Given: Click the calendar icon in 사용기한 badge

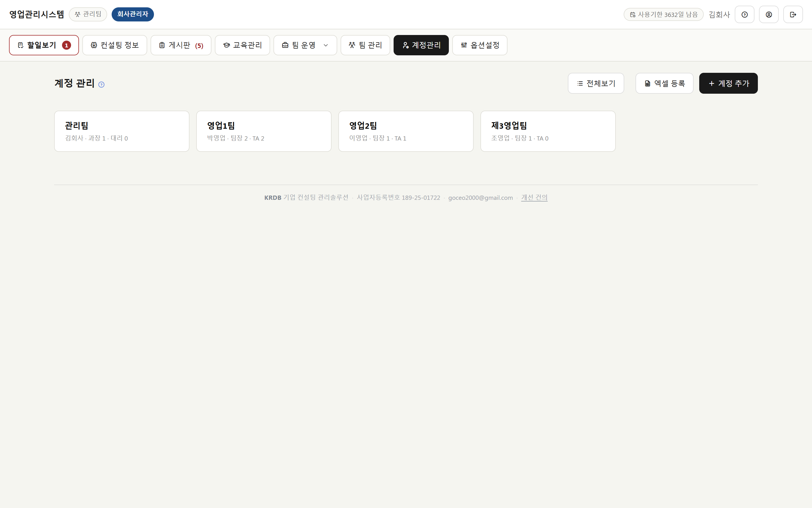Looking at the screenshot, I should click(x=632, y=14).
